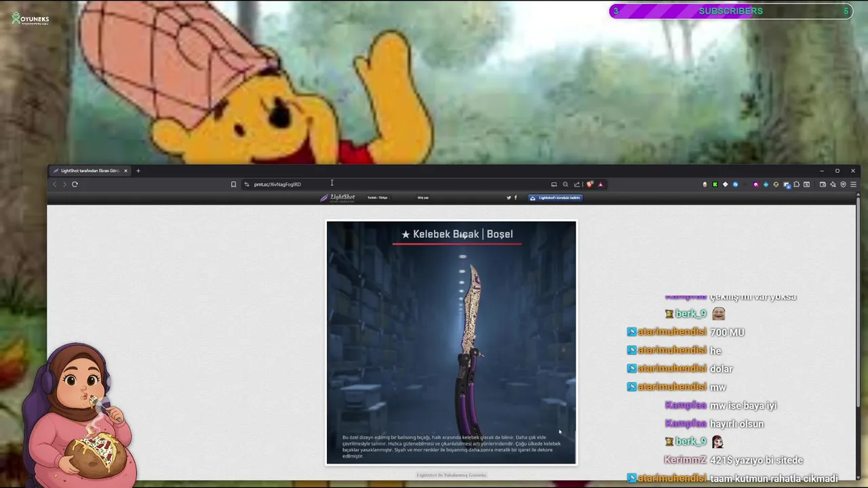
Task: Close the LightShot tab
Action: pos(125,171)
